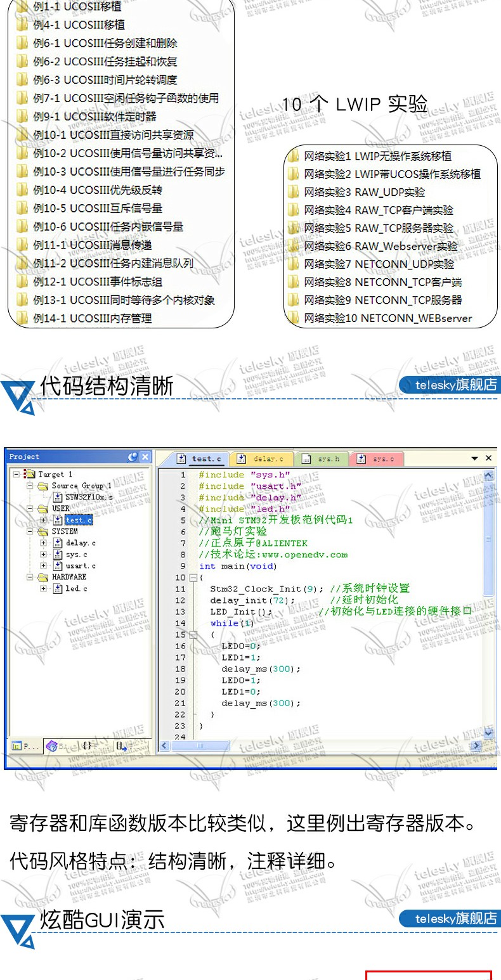501x980 pixels.
Task: Expand the led.c tree node
Action: [x=44, y=589]
